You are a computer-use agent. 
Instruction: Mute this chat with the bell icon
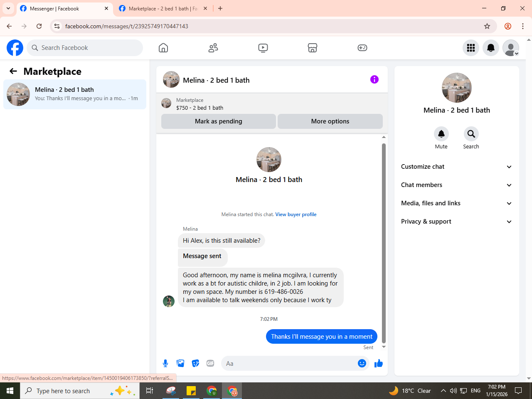coord(441,134)
